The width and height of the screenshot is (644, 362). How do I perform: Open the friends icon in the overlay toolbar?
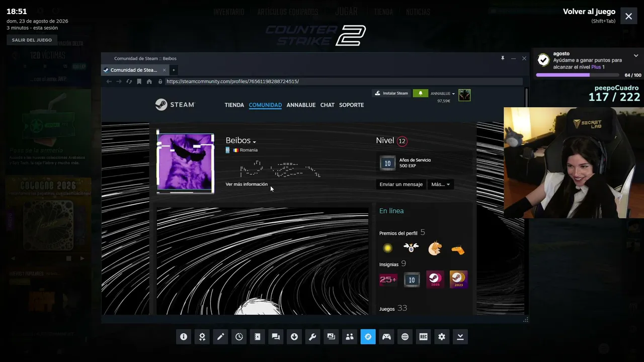(350, 337)
